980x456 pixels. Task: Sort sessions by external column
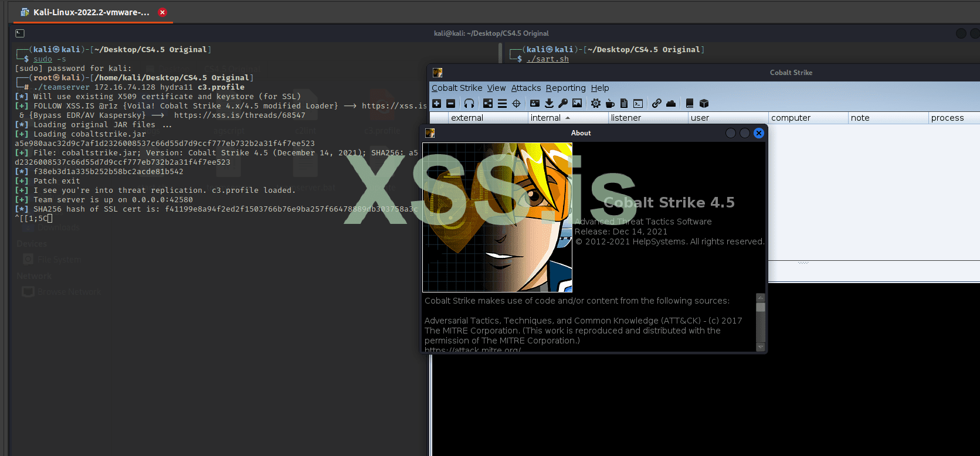coord(488,118)
